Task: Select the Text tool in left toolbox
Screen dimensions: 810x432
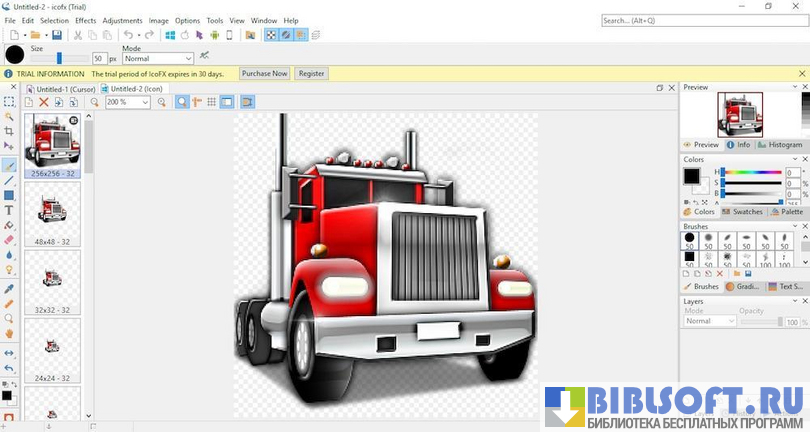Action: tap(9, 210)
